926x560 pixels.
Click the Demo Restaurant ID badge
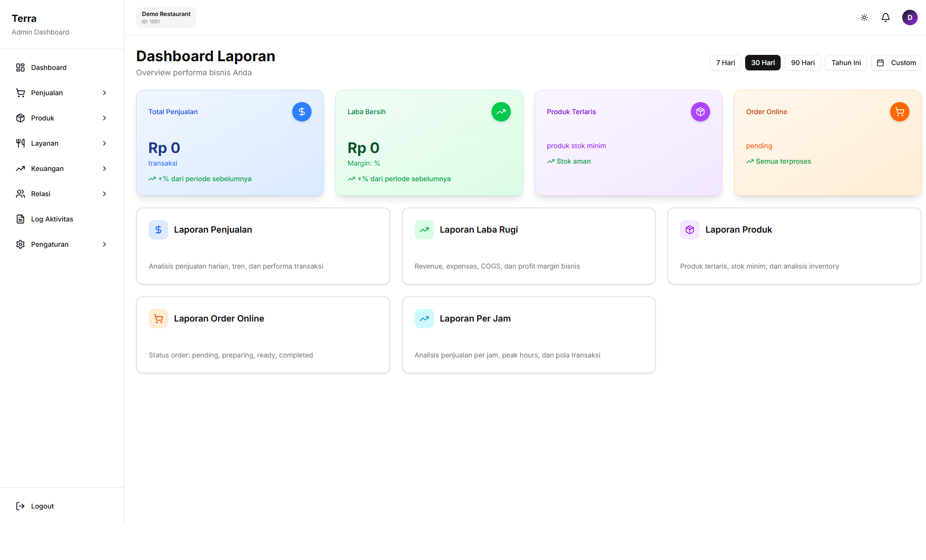coord(166,17)
